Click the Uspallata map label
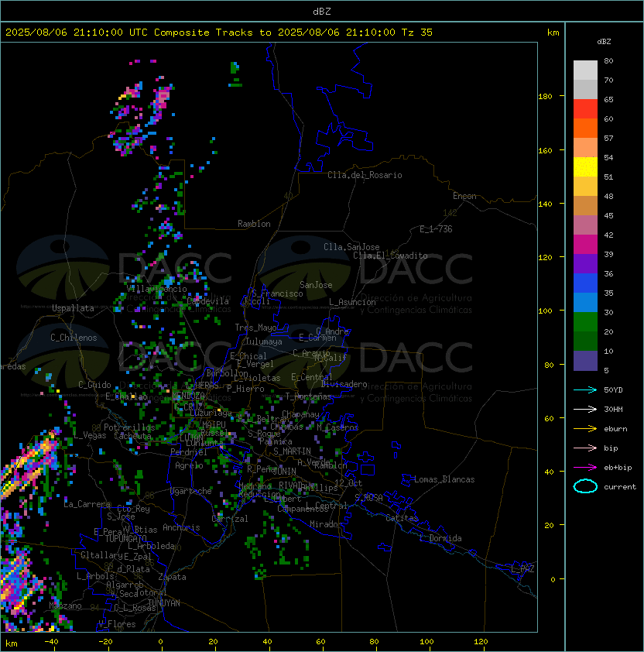This screenshot has width=644, height=652. pyautogui.click(x=73, y=308)
